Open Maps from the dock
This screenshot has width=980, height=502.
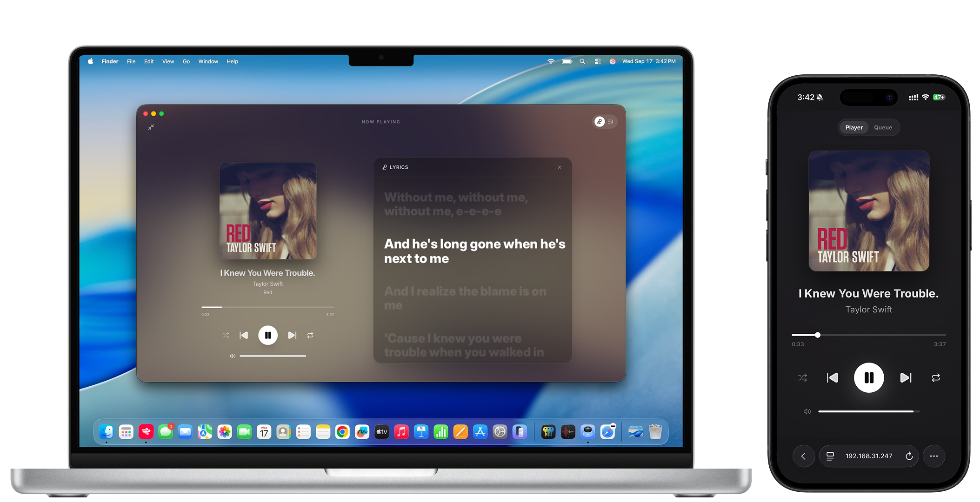pos(205,432)
